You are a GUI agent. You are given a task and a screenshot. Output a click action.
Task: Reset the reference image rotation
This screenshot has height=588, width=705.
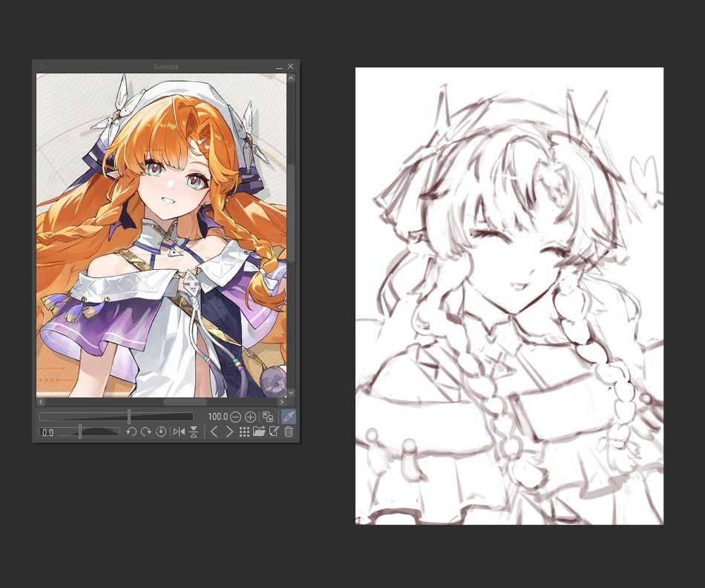pos(160,432)
